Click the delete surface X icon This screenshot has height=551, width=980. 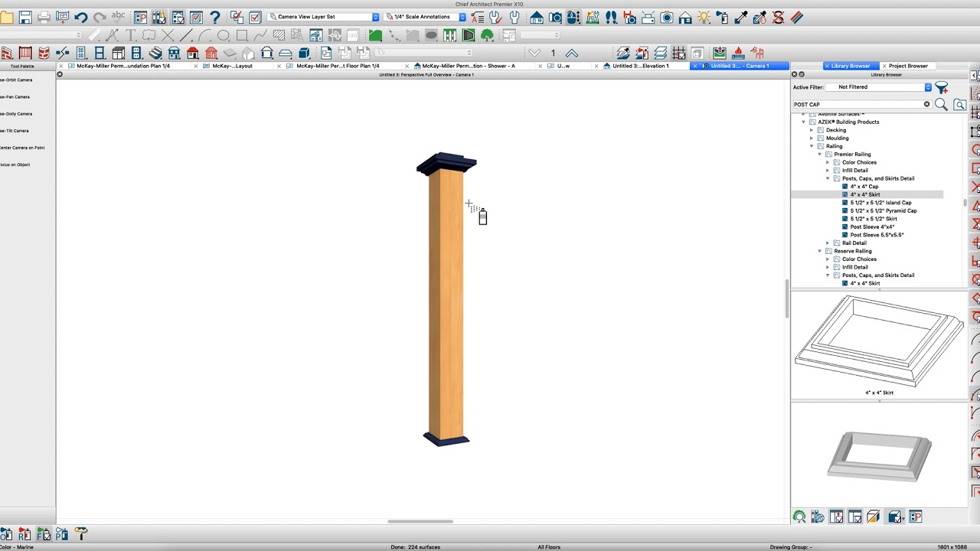coord(779,17)
